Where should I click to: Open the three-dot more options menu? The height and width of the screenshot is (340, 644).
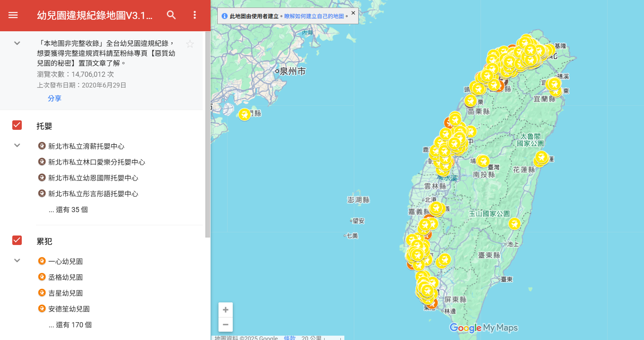(194, 15)
